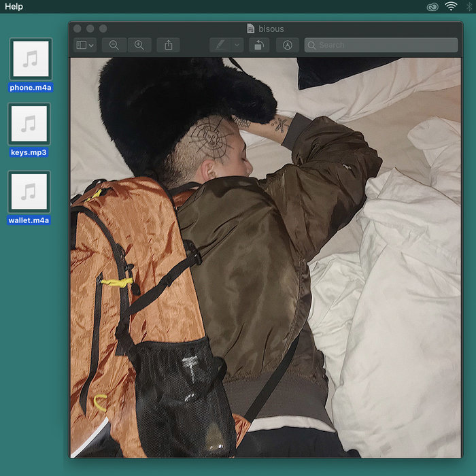The width and height of the screenshot is (476, 476).
Task: Select the phone.m4a file icon
Action: tap(30, 59)
